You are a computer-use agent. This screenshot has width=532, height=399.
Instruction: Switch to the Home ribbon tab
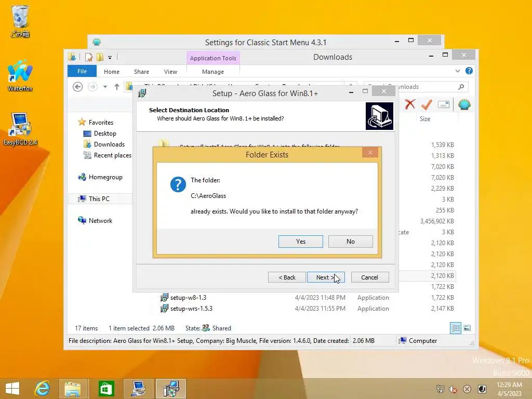112,72
